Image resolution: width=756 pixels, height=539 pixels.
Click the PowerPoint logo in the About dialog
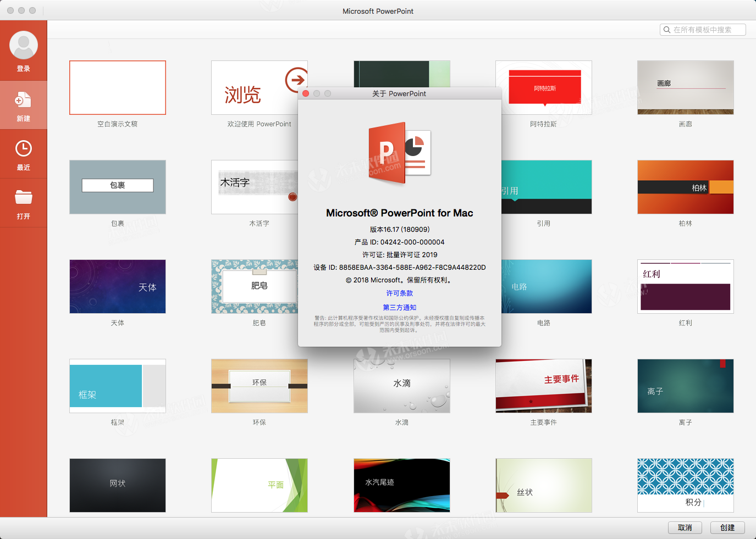pos(400,152)
